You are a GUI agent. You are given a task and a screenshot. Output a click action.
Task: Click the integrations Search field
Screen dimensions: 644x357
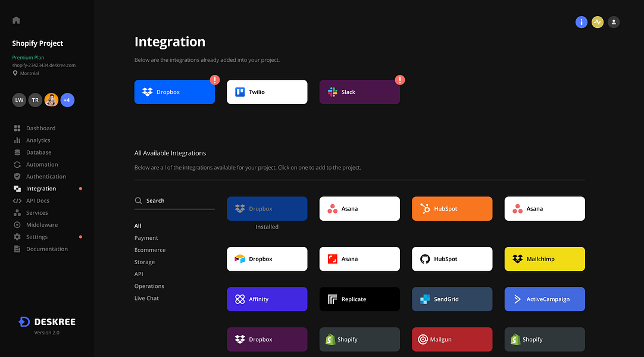pos(174,201)
